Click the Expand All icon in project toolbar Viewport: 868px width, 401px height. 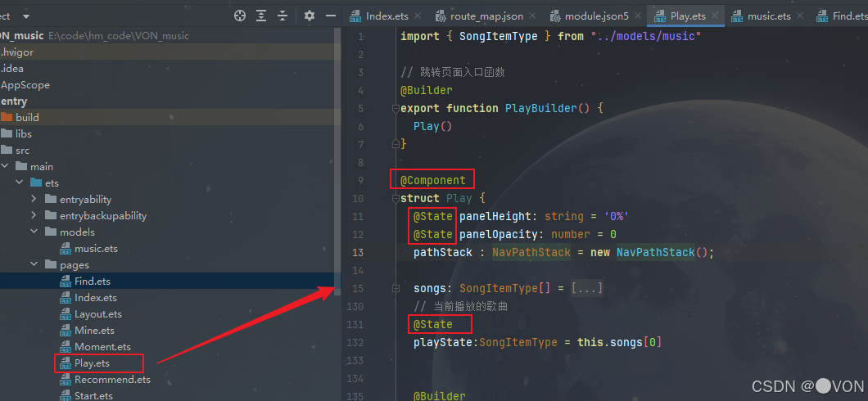[x=261, y=16]
